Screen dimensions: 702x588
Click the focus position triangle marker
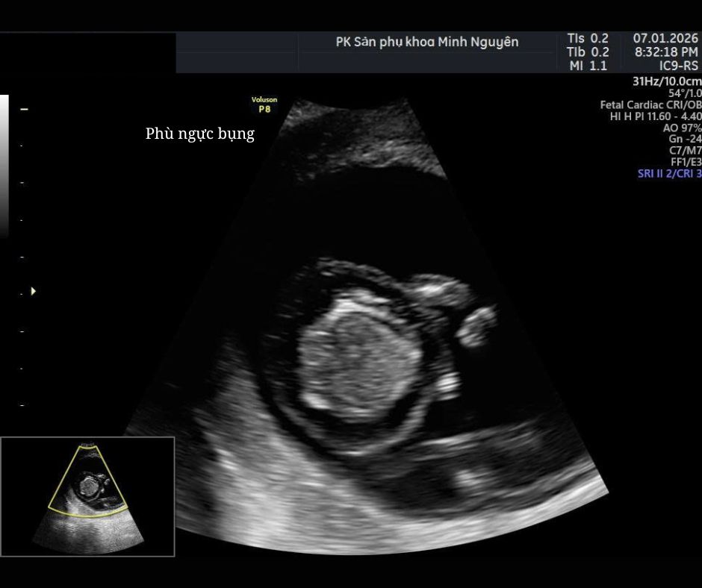[33, 291]
